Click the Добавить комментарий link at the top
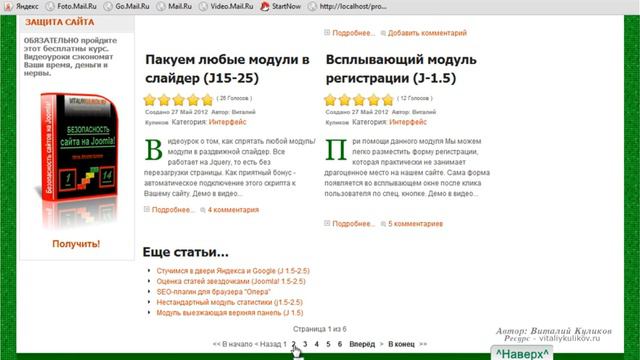This screenshot has height=360, width=640. point(427,33)
